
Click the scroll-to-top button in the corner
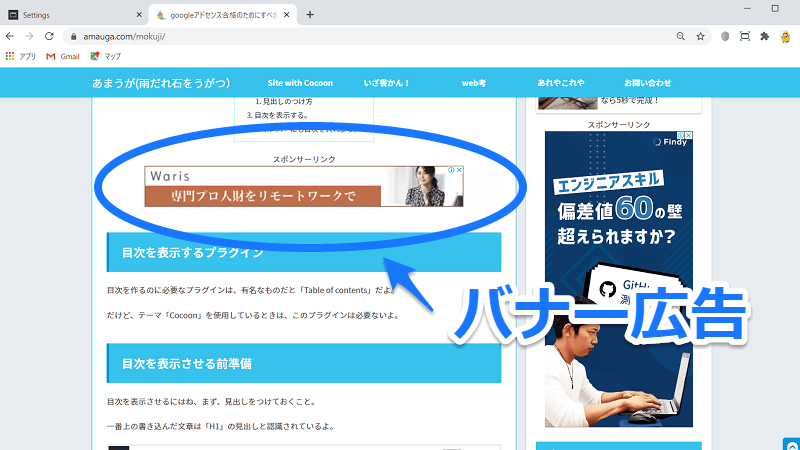click(x=790, y=442)
